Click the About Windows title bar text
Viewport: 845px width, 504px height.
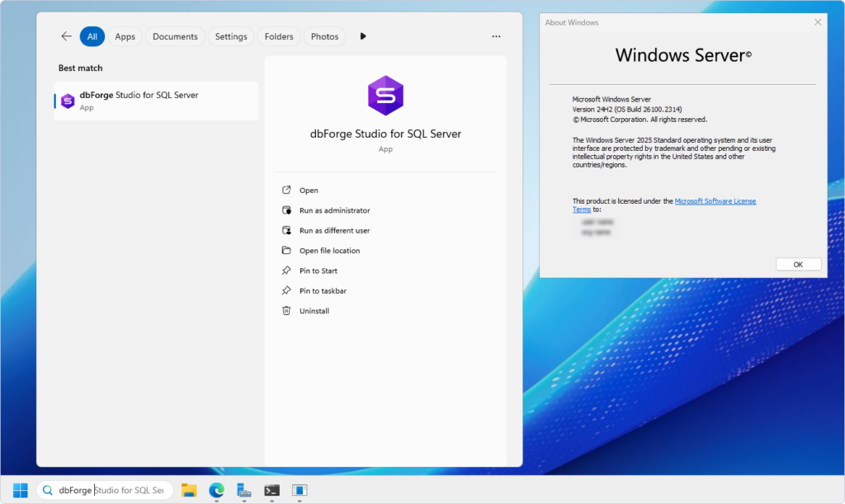point(571,22)
